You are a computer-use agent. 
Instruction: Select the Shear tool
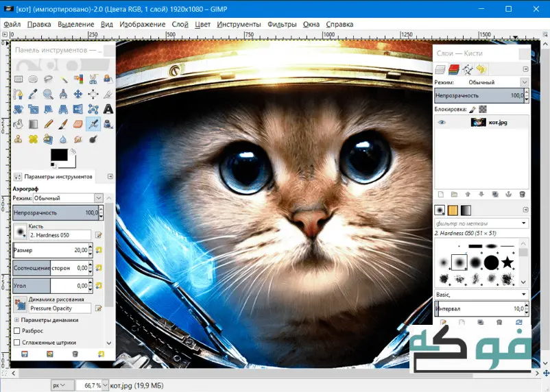(49, 109)
